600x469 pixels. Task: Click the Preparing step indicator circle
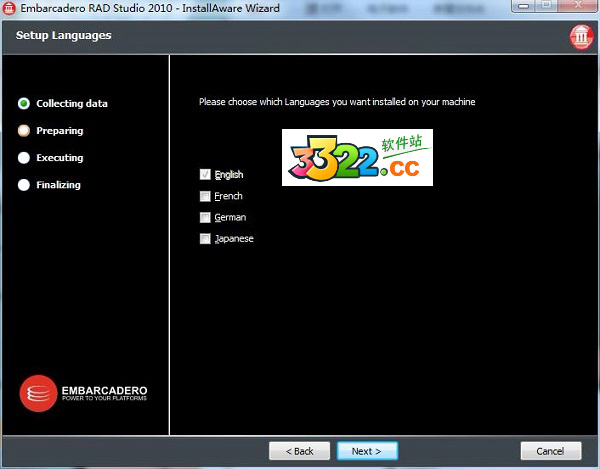(24, 130)
